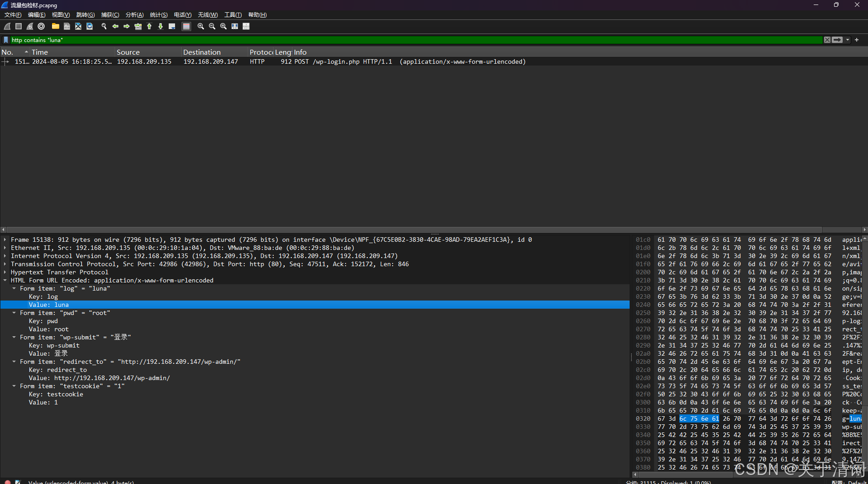Reset text to normal size

coord(223,27)
